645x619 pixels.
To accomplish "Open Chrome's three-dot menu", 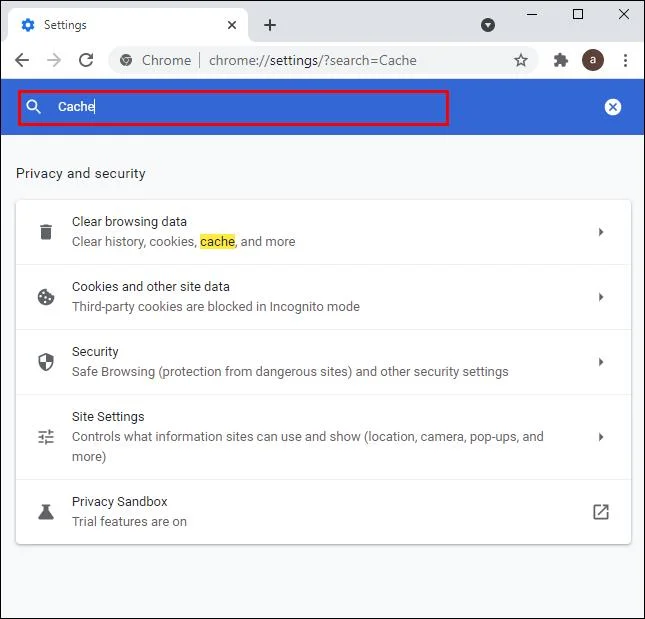I will 625,60.
